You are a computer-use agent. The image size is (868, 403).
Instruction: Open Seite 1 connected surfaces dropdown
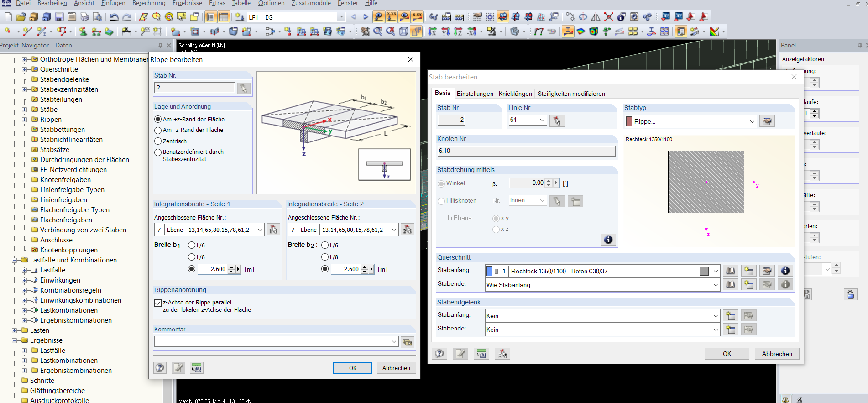click(x=260, y=230)
